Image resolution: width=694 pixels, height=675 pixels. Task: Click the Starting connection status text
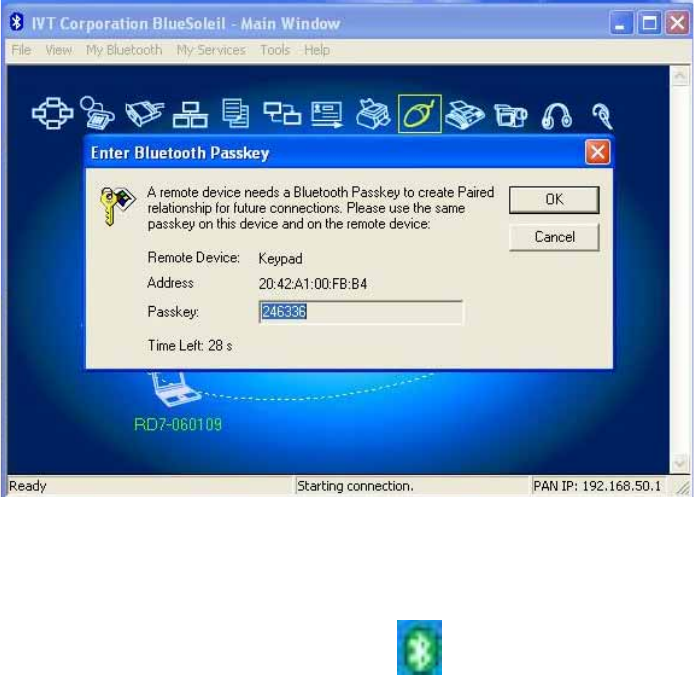(355, 486)
